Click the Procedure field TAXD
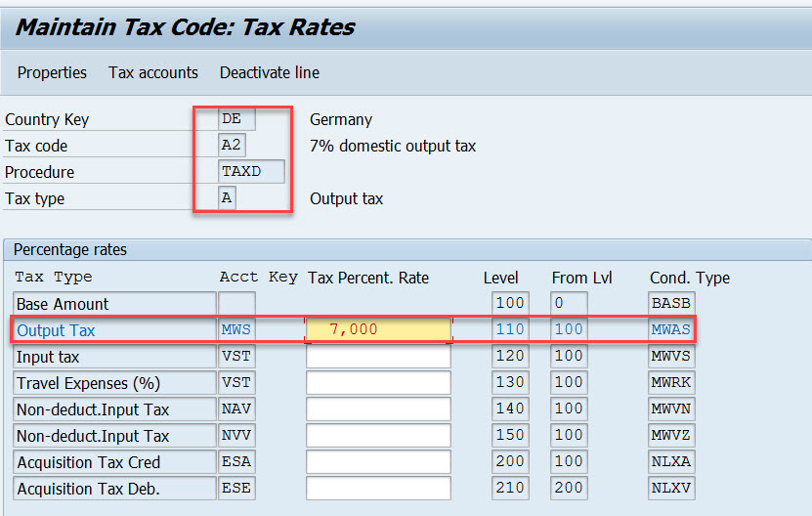 [252, 172]
